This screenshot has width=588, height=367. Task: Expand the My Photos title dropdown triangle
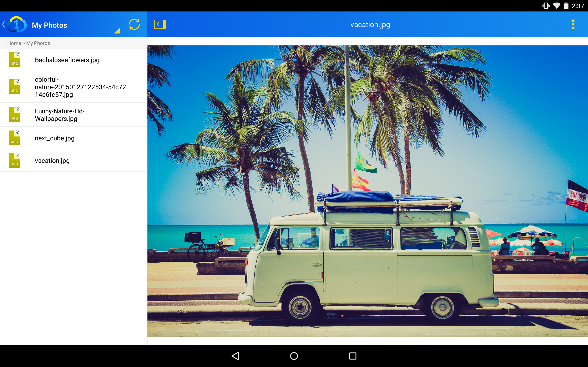point(117,31)
